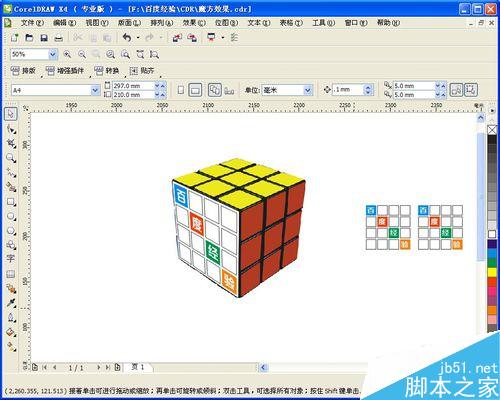
Task: Click the Zoom to page icon
Action: point(125,54)
